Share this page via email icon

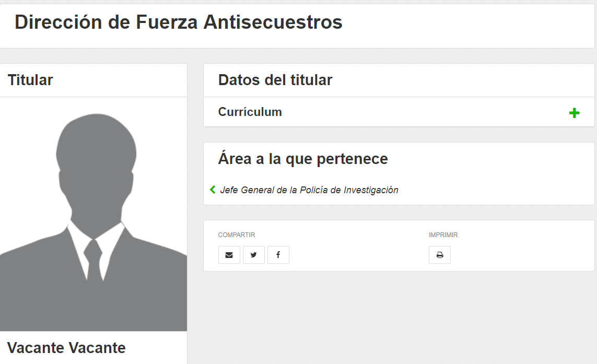tap(229, 255)
